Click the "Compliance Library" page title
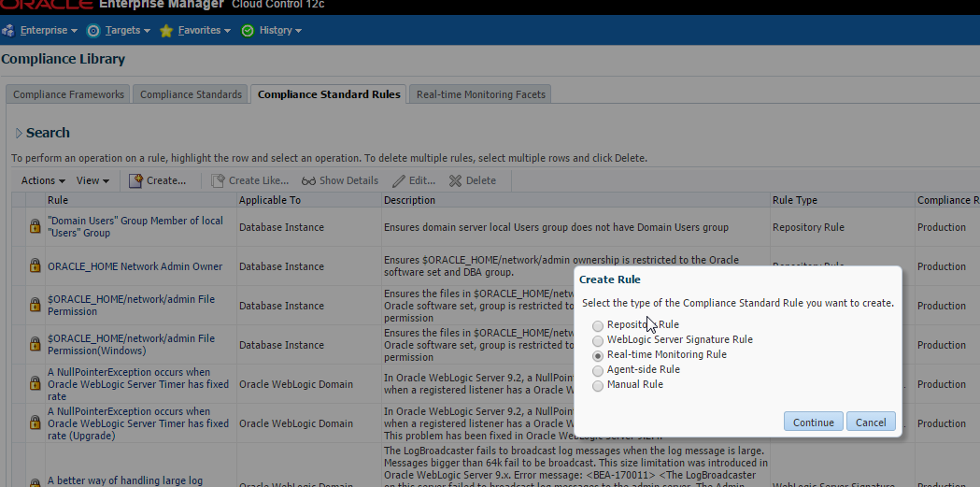This screenshot has height=487, width=980. pos(64,60)
